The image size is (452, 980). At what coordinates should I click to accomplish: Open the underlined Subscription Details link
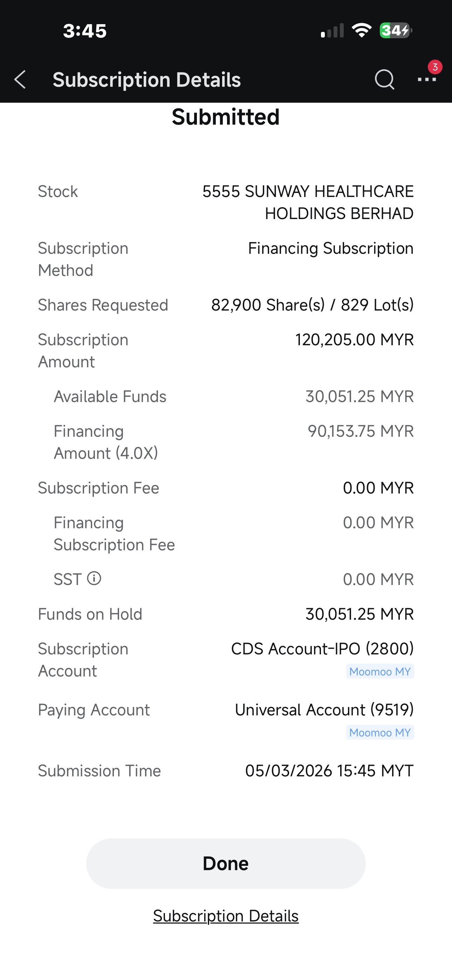click(226, 916)
